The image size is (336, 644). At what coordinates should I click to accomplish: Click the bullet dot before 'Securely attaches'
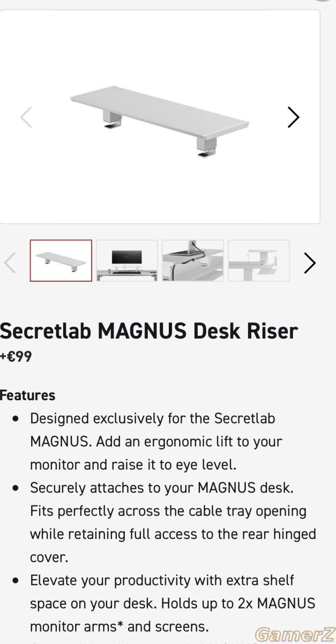click(x=18, y=488)
